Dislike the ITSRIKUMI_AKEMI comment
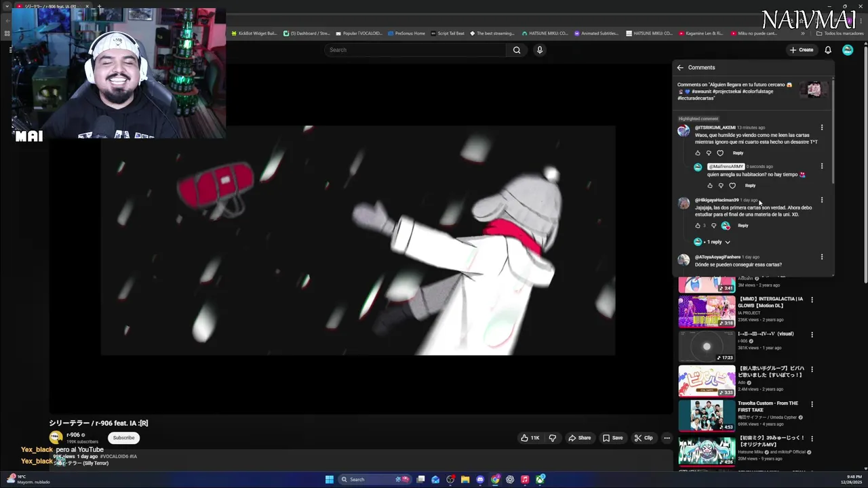Image resolution: width=868 pixels, height=488 pixels. [709, 153]
